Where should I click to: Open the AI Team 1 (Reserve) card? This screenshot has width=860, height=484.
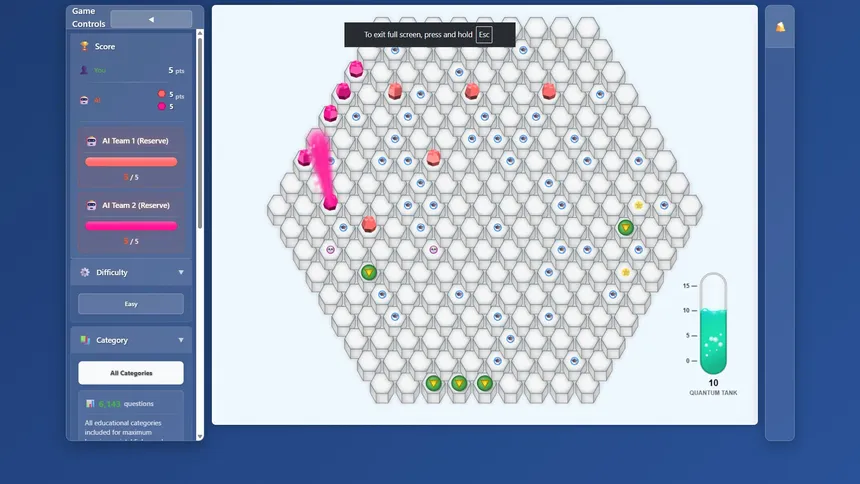131,158
